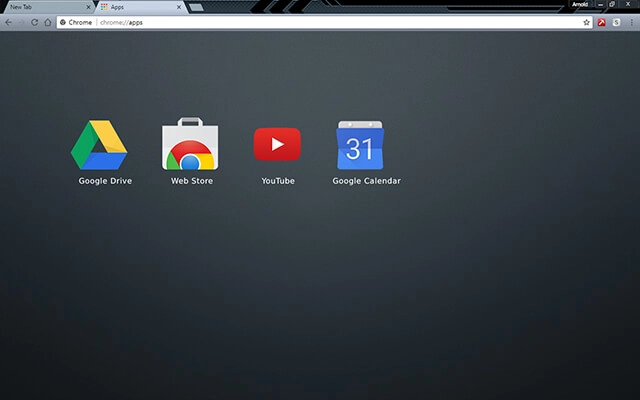
Task: Launch the Chrome Web Store app
Action: (x=190, y=144)
